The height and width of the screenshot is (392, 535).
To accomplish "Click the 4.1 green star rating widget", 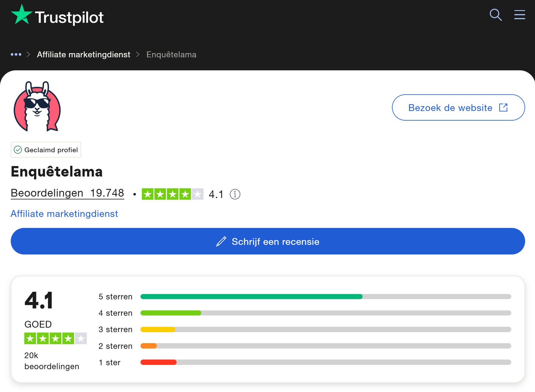I will [x=173, y=194].
